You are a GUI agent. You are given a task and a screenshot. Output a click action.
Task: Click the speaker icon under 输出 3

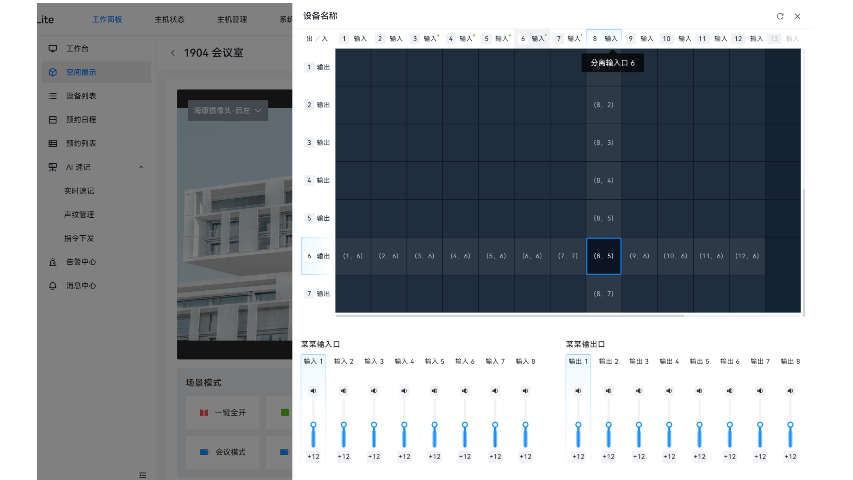tap(639, 391)
